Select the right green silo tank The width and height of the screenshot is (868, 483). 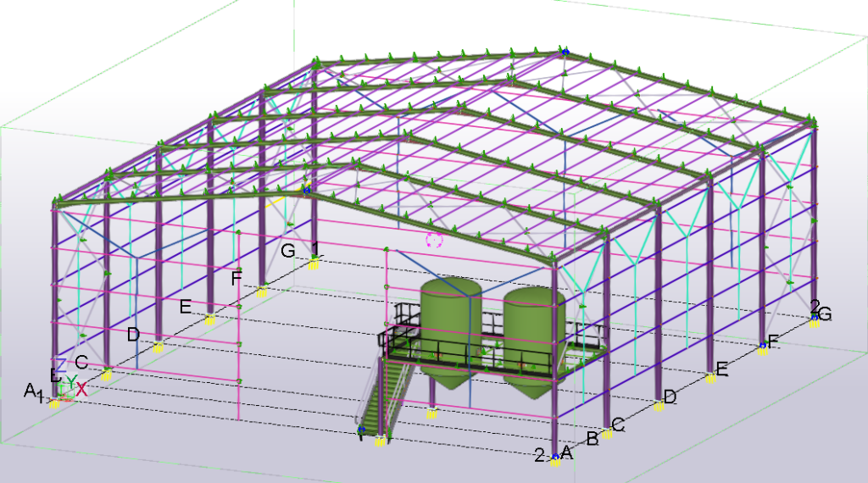pos(532,341)
